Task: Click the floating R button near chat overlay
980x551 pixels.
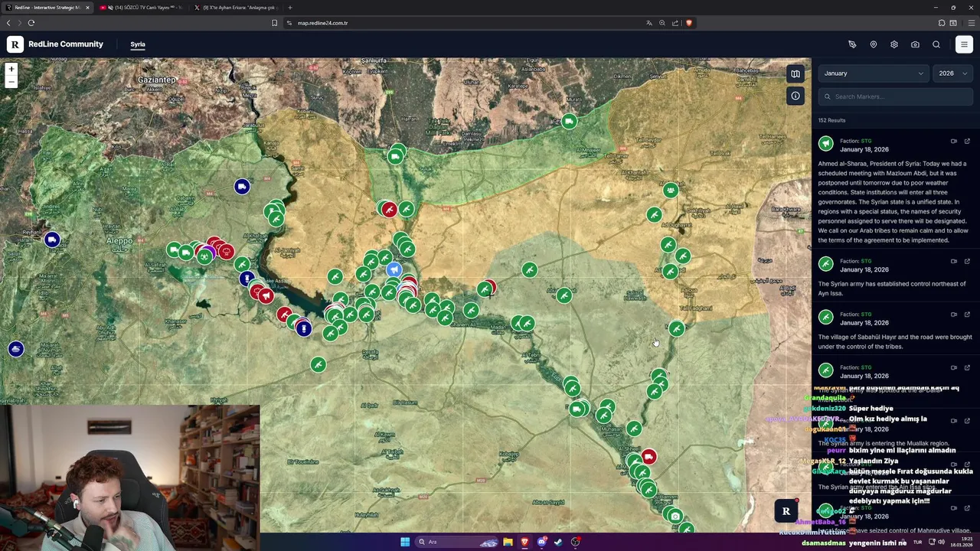Action: tap(786, 511)
